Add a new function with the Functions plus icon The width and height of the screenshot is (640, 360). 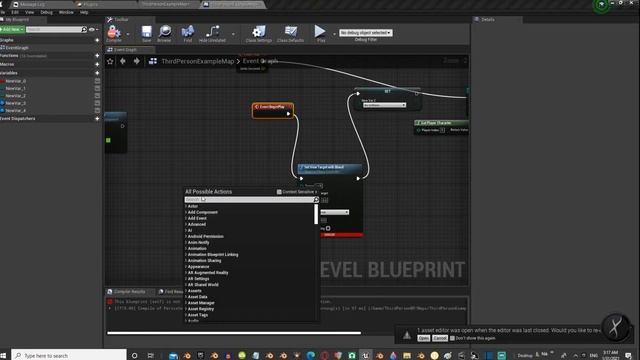(97, 56)
